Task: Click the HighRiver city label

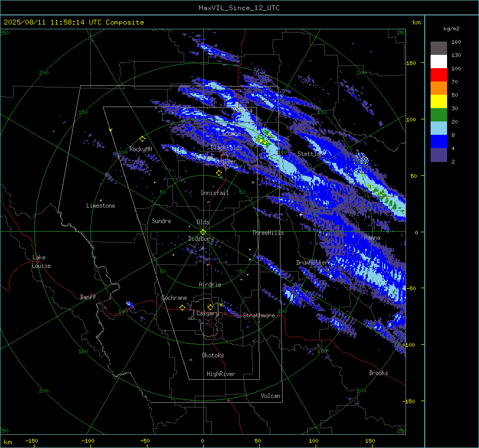Action: coord(221,374)
